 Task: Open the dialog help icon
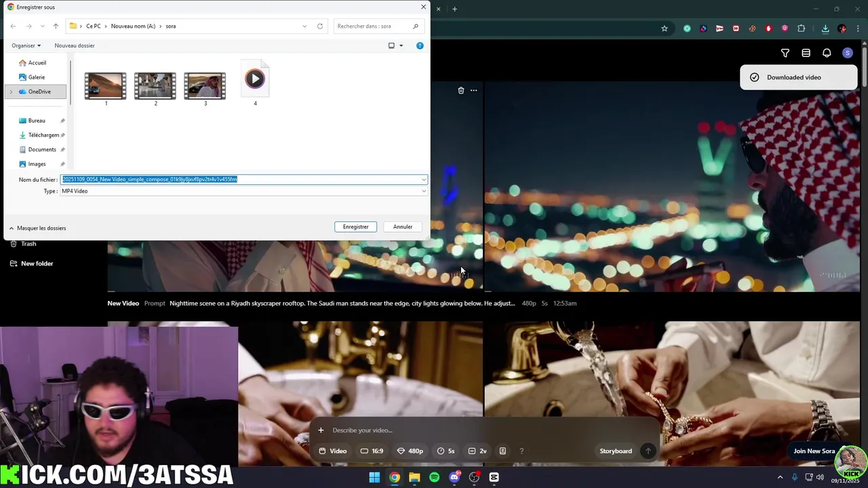coord(420,45)
